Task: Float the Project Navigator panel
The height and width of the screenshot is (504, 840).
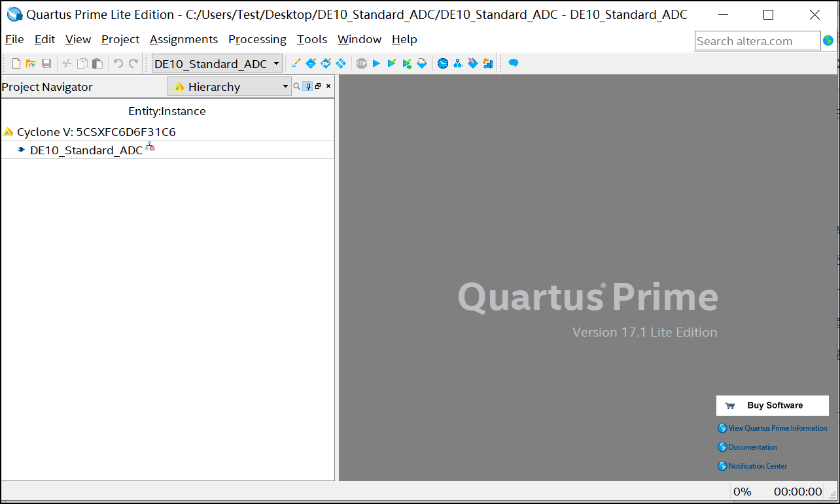Action: click(x=318, y=86)
